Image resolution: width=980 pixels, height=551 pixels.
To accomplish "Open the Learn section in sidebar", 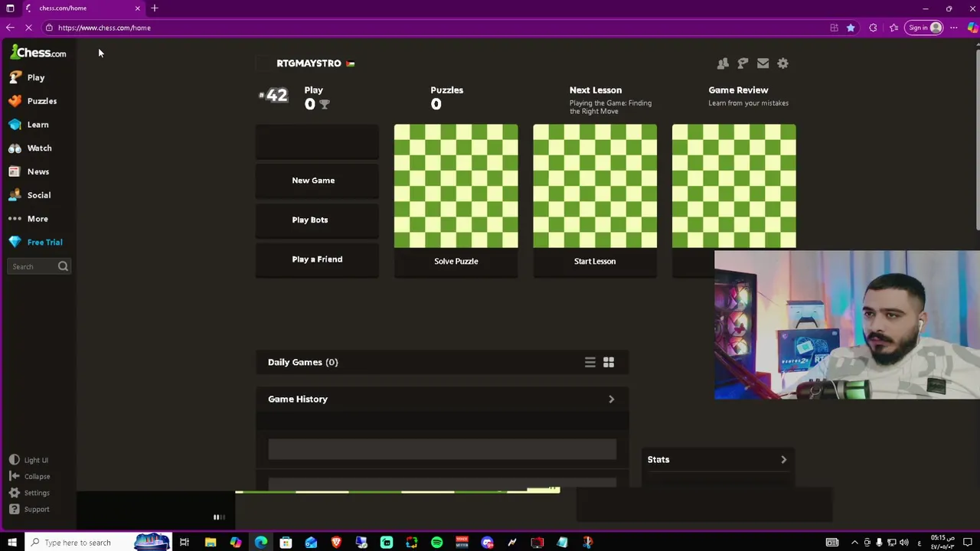I will click(29, 125).
